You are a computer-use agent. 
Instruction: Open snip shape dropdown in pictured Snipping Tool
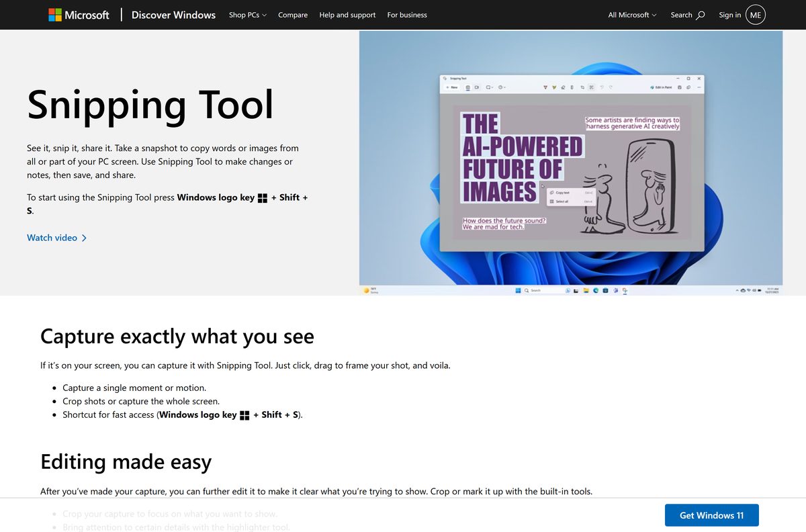pyautogui.click(x=490, y=87)
